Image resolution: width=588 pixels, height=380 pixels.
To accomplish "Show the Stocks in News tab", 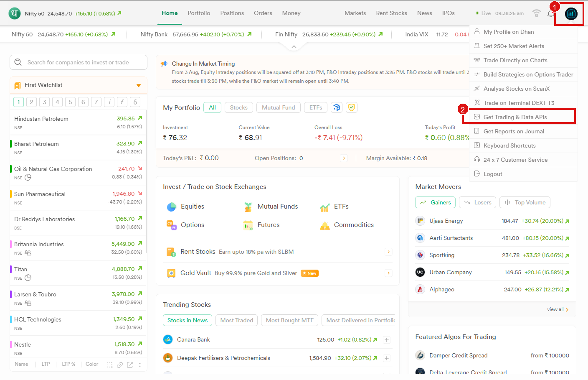I will (188, 320).
